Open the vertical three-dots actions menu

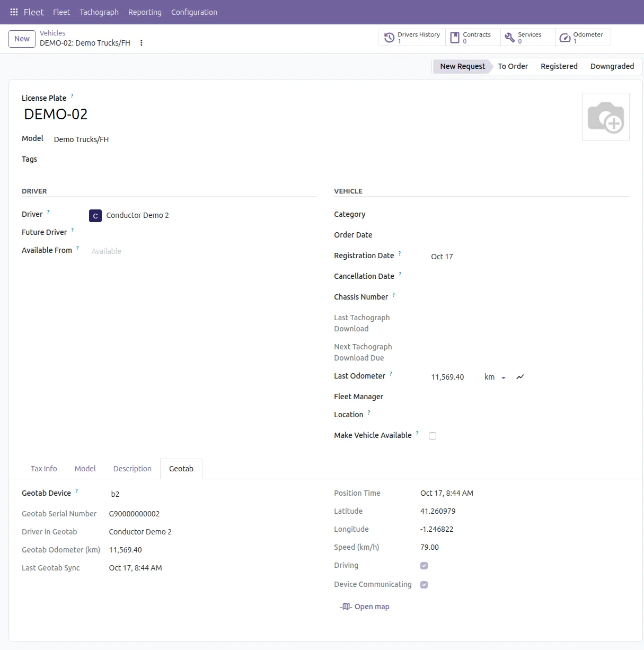click(x=142, y=43)
